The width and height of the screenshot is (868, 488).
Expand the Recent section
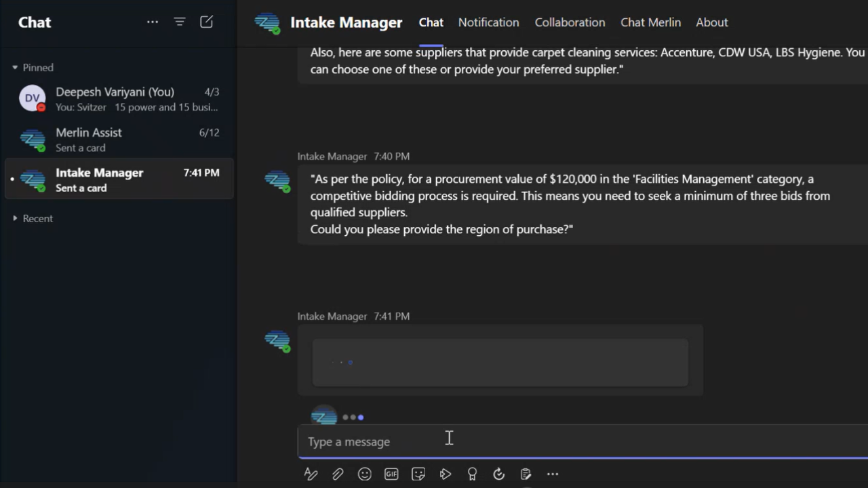(15, 218)
